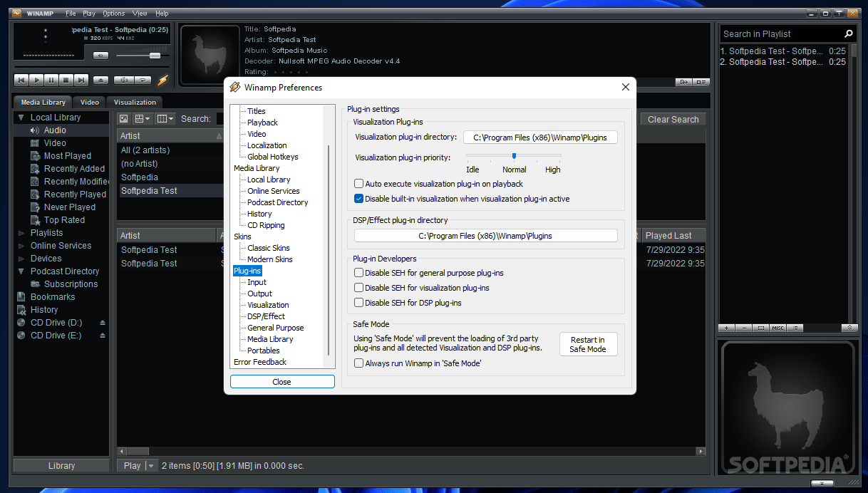Click the visualization plug-in directory path button
Screen dimensions: 868x493
click(x=540, y=137)
